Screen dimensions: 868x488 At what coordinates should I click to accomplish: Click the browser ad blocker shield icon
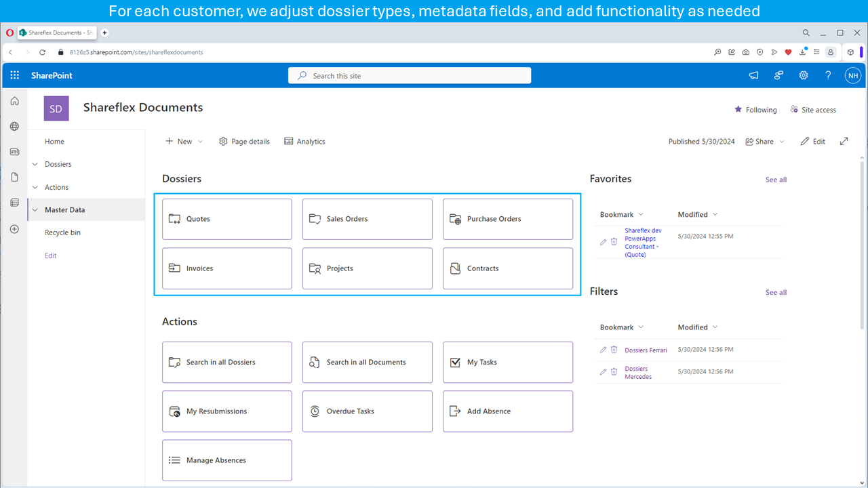(x=760, y=52)
